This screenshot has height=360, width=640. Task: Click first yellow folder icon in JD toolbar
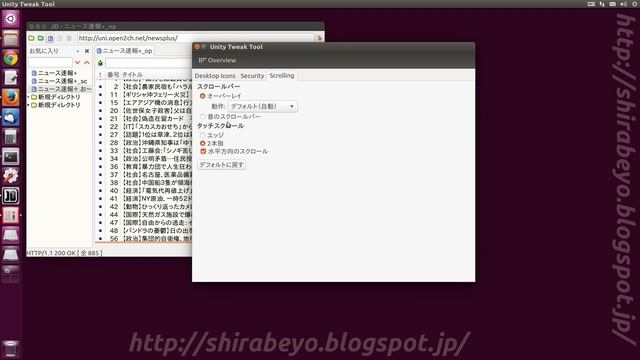click(31, 38)
